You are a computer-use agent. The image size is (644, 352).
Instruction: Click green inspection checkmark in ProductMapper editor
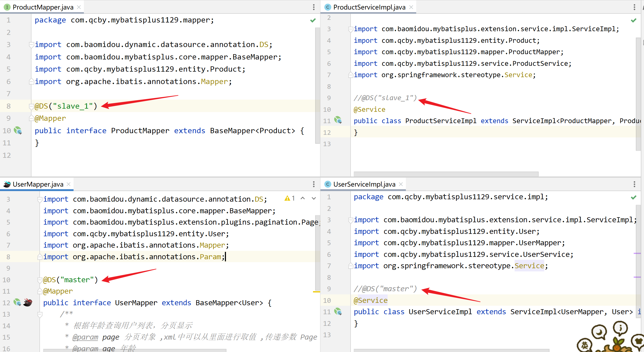313,20
